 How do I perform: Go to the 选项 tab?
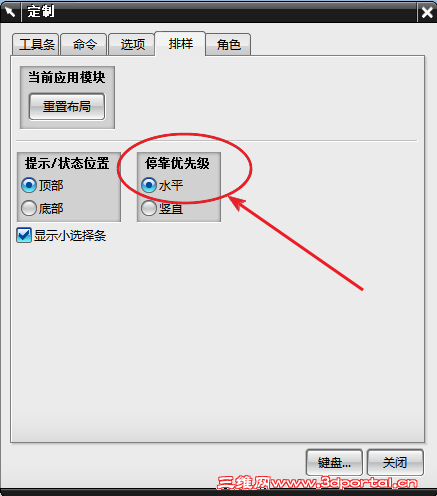[132, 44]
